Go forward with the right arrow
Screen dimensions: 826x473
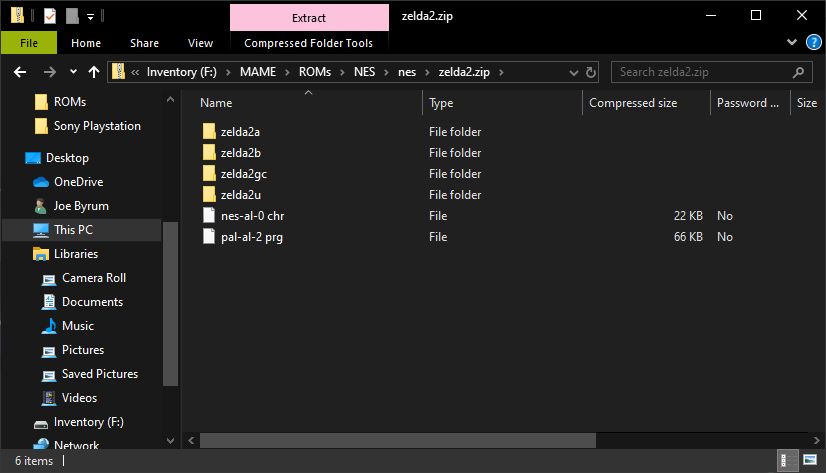pos(50,72)
